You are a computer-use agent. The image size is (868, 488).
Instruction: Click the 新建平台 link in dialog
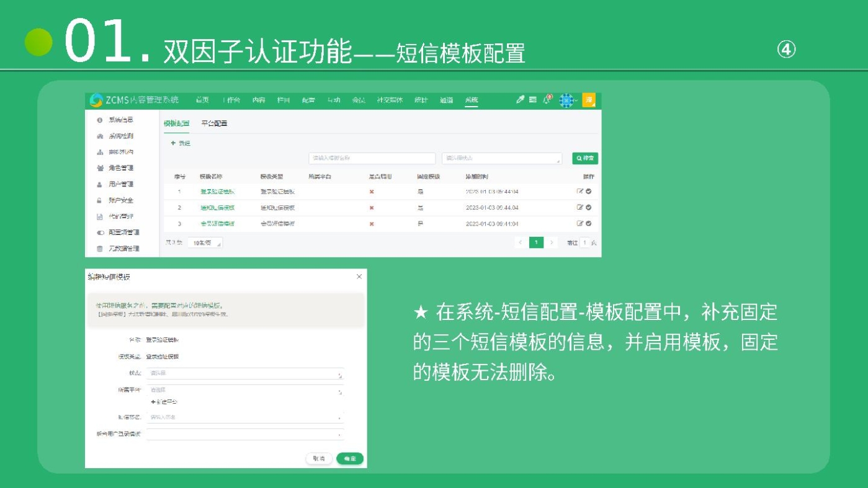pos(164,402)
